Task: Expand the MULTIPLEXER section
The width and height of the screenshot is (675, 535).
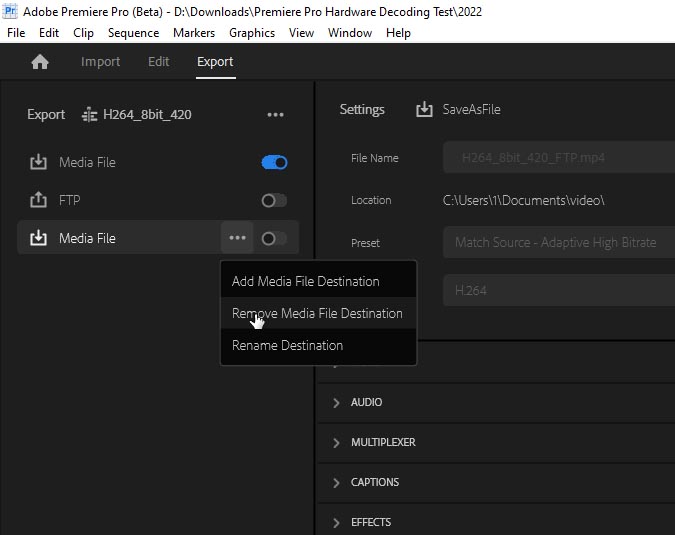Action: tap(336, 442)
